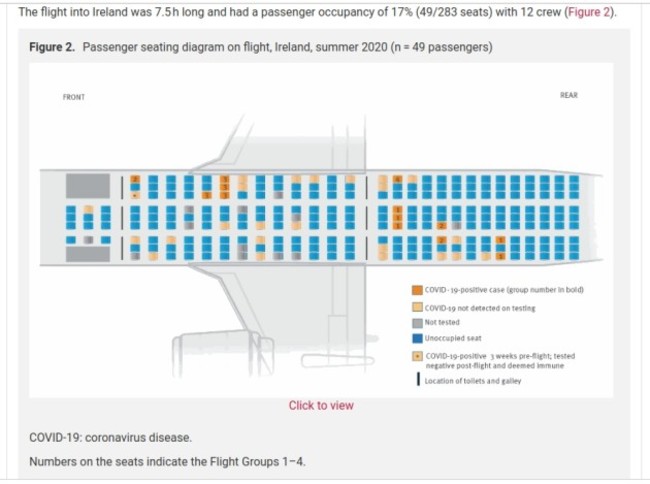Click the 'Click to view' link

[x=321, y=405]
